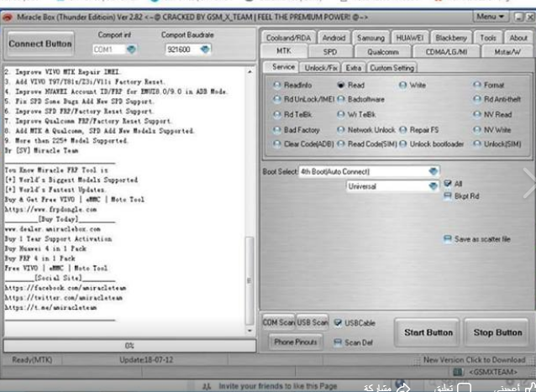Open the About tab
This screenshot has width=536, height=392.
[518, 38]
